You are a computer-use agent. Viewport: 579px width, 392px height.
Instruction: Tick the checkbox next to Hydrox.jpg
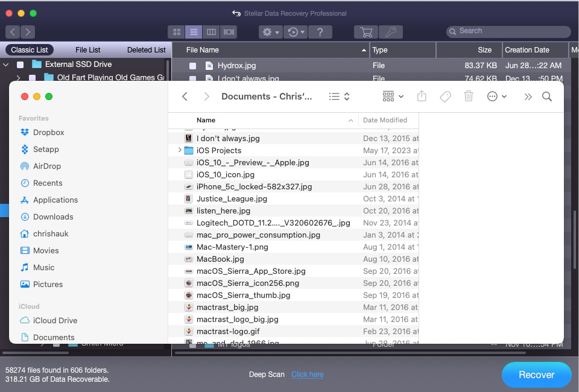[191, 65]
